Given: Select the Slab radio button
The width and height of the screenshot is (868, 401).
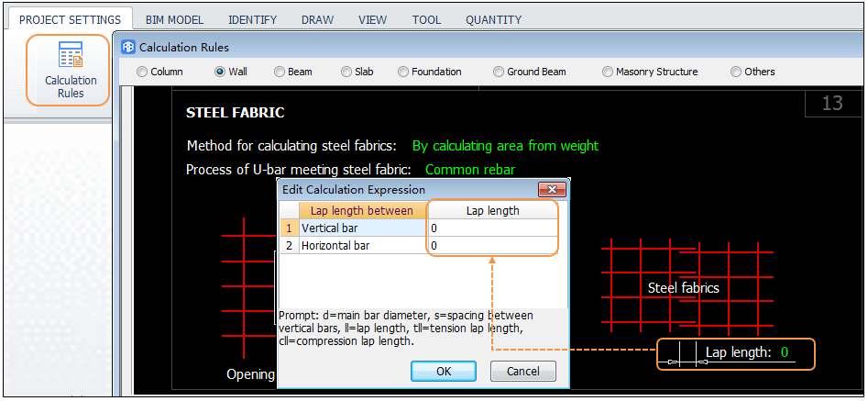Looking at the screenshot, I should click(x=346, y=72).
